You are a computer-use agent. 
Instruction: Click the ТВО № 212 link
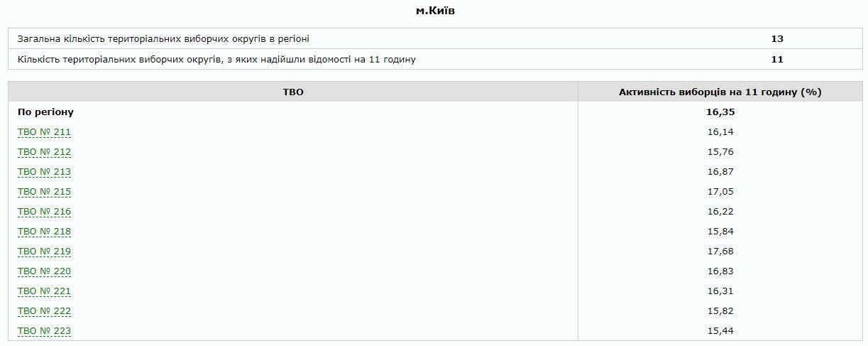pyautogui.click(x=44, y=152)
